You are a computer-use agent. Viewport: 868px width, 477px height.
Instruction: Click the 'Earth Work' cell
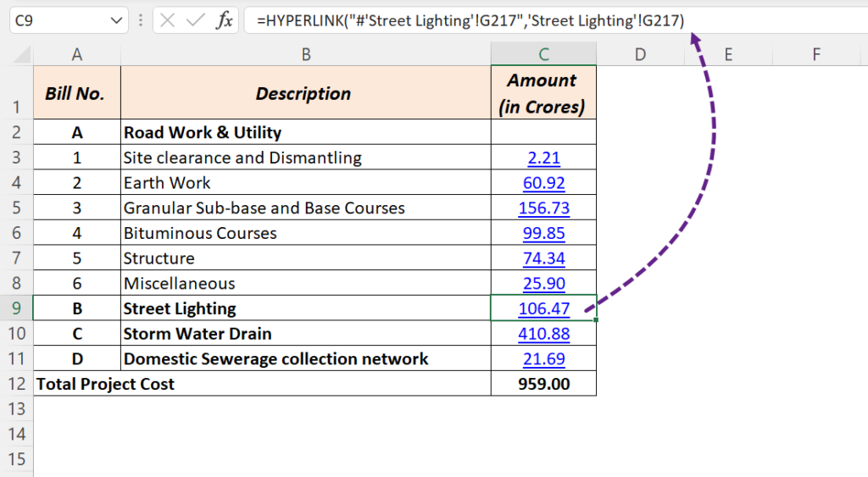click(305, 183)
